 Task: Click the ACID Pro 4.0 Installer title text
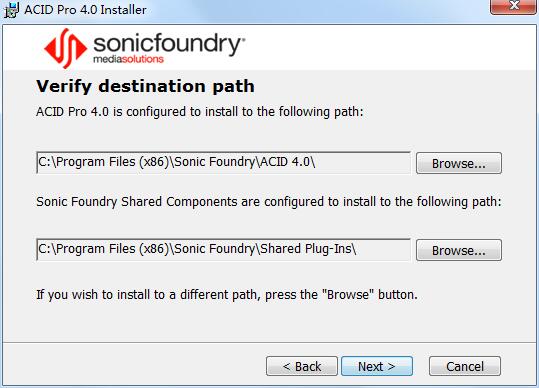(x=86, y=10)
